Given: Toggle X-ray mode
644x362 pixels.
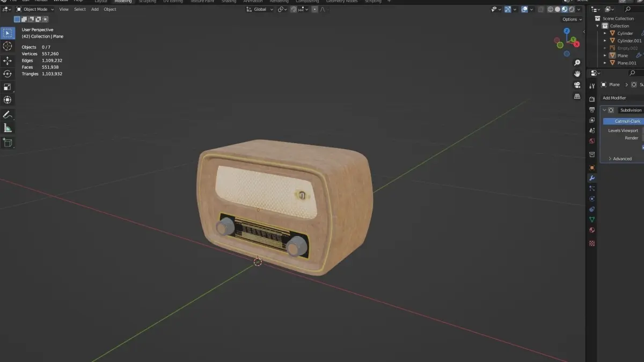Looking at the screenshot, I should [x=540, y=9].
